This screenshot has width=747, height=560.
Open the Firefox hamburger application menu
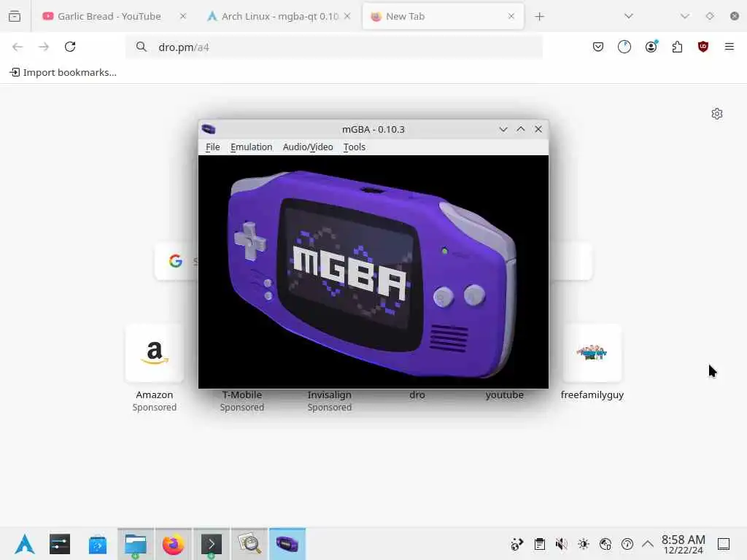click(729, 47)
